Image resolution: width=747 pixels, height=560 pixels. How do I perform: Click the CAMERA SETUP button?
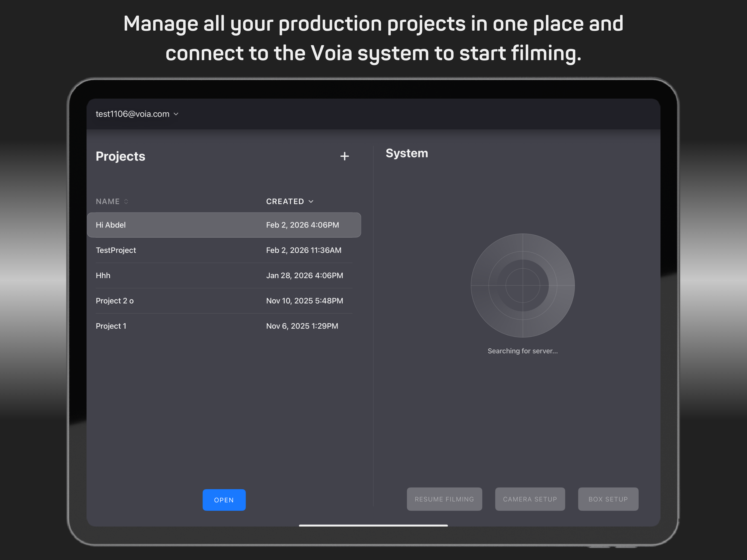click(x=530, y=499)
